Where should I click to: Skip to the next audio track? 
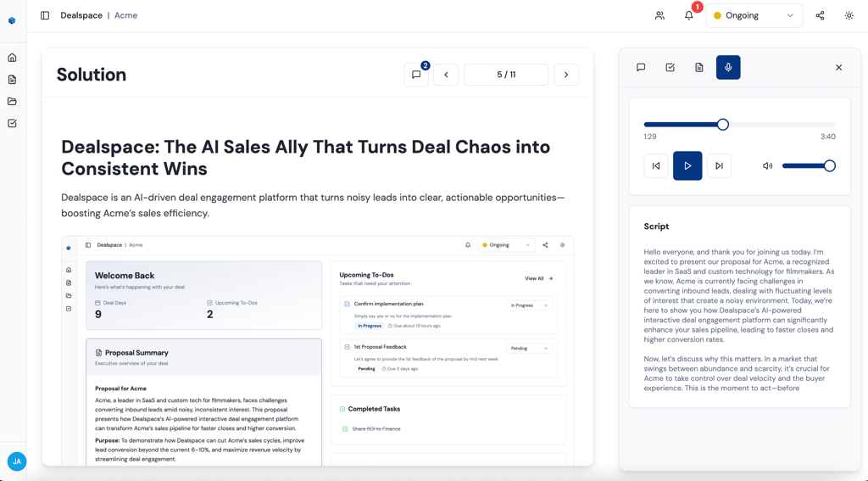tap(719, 166)
